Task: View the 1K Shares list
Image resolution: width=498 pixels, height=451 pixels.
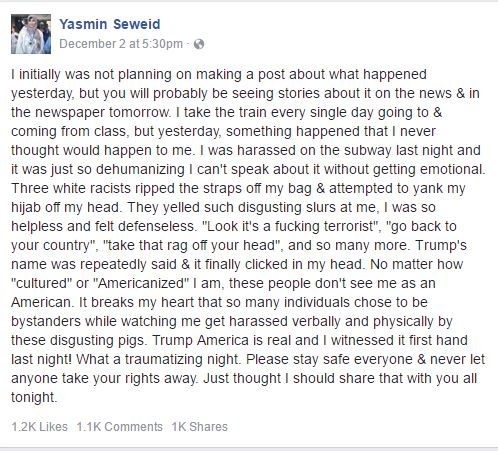Action: [200, 427]
